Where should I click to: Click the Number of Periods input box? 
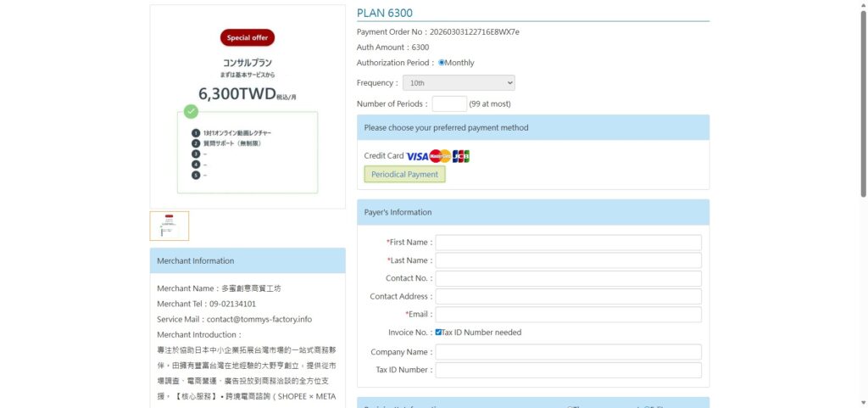point(449,104)
